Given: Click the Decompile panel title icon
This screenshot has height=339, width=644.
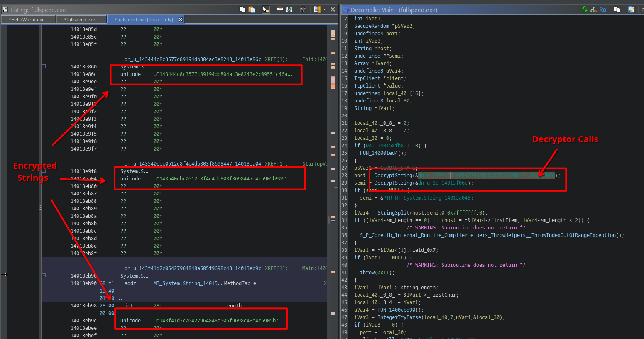Looking at the screenshot, I should (346, 10).
